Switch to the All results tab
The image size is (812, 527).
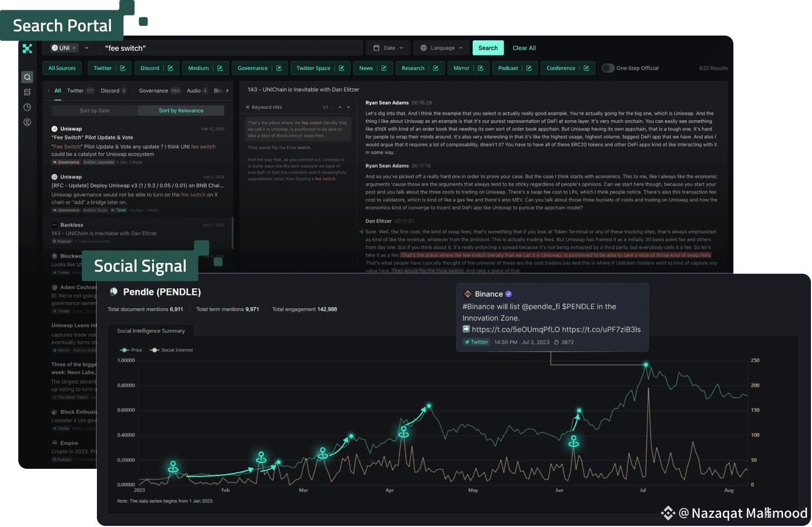58,91
